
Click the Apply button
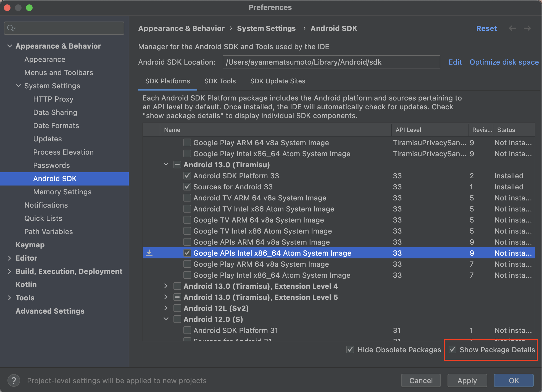click(x=467, y=381)
